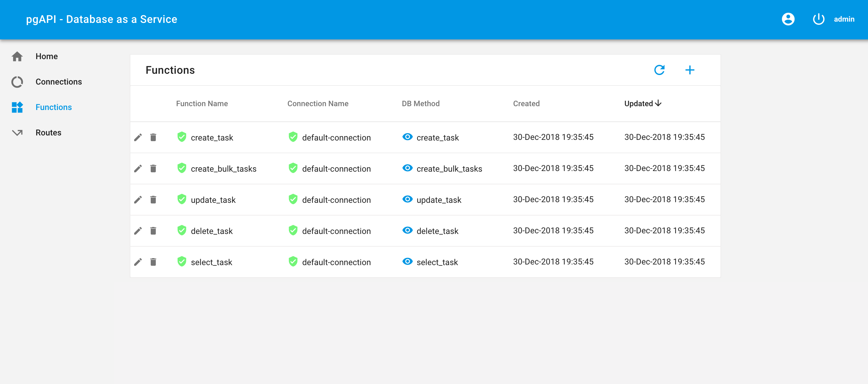Click the Routes sidebar arrow icon

[x=17, y=133]
